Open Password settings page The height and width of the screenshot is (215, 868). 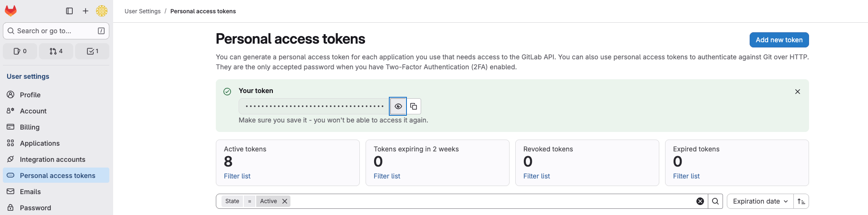[56, 208]
